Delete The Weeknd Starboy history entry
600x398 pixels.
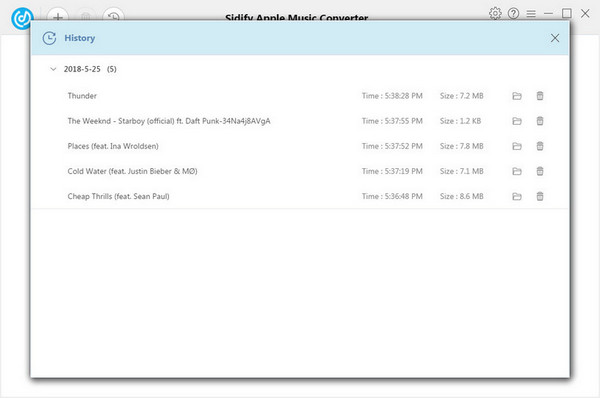coord(540,121)
